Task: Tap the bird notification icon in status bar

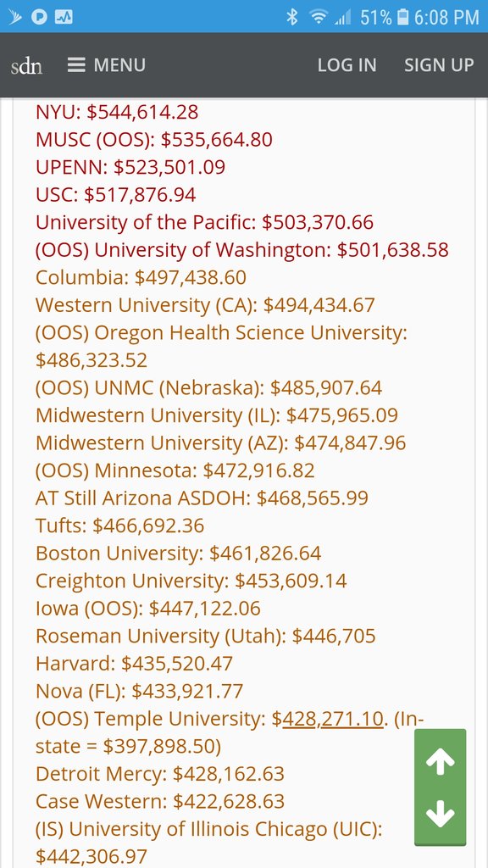Action: 15,17
